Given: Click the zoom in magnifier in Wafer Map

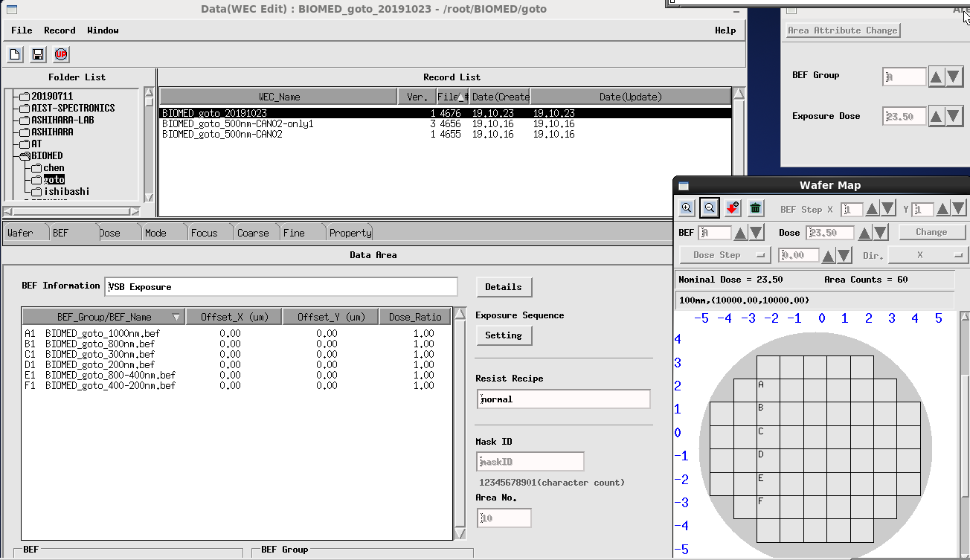Looking at the screenshot, I should pos(687,208).
